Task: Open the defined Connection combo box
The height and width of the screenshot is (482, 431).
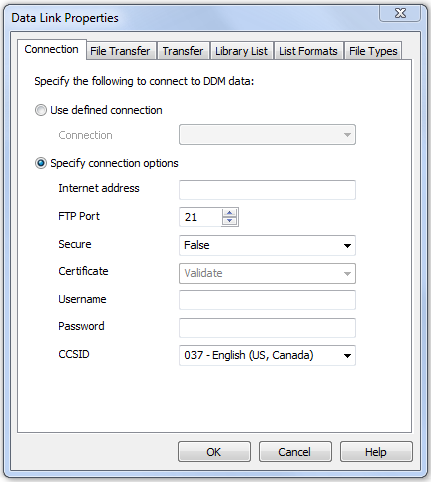Action: 267,135
